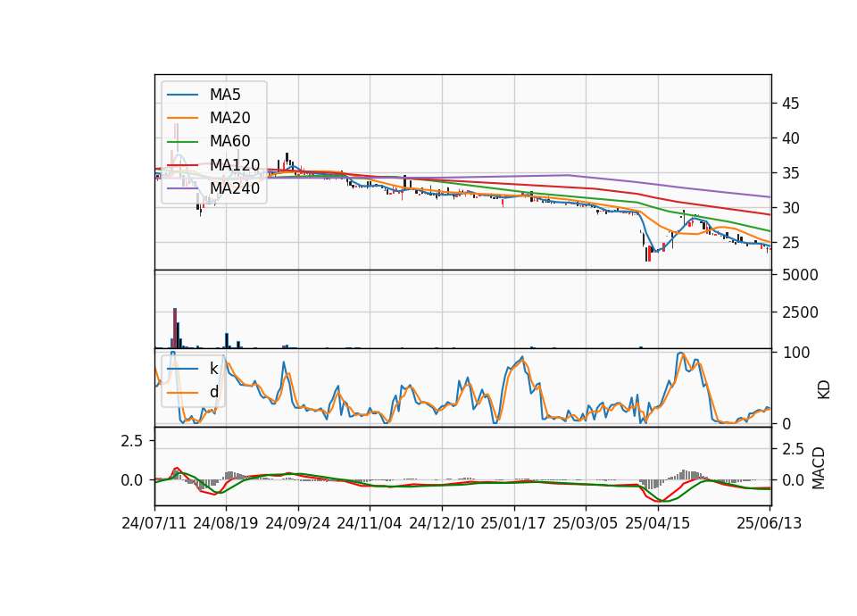Click the MA20 legend label
The height and width of the screenshot is (616, 857).
click(x=230, y=118)
